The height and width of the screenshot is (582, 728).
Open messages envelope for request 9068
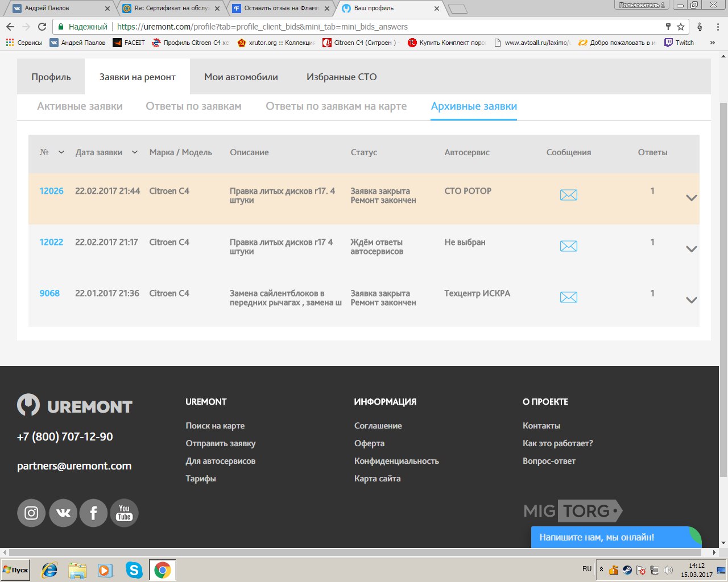[568, 297]
